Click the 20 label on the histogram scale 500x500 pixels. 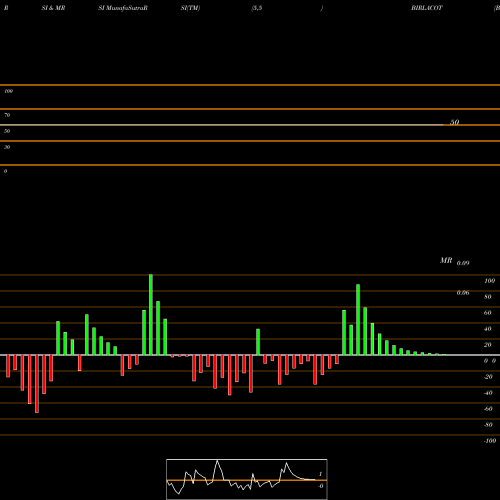488,345
